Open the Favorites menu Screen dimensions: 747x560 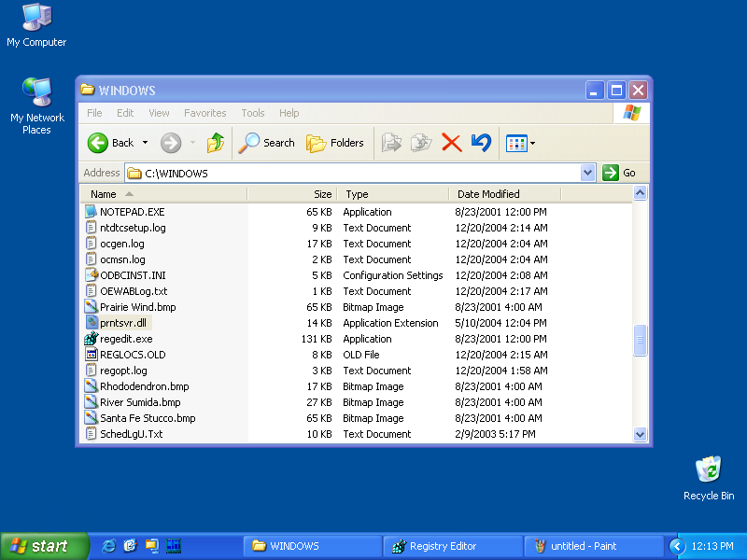pos(205,113)
